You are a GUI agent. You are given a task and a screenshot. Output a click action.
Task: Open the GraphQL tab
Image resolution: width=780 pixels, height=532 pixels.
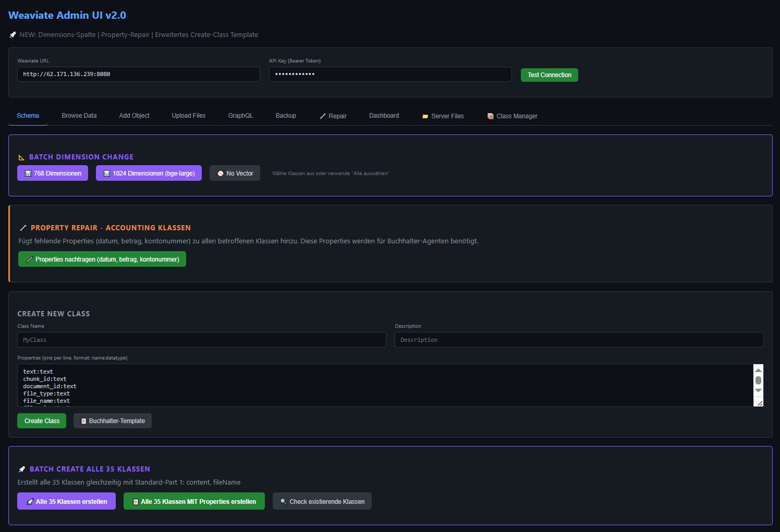coord(240,116)
